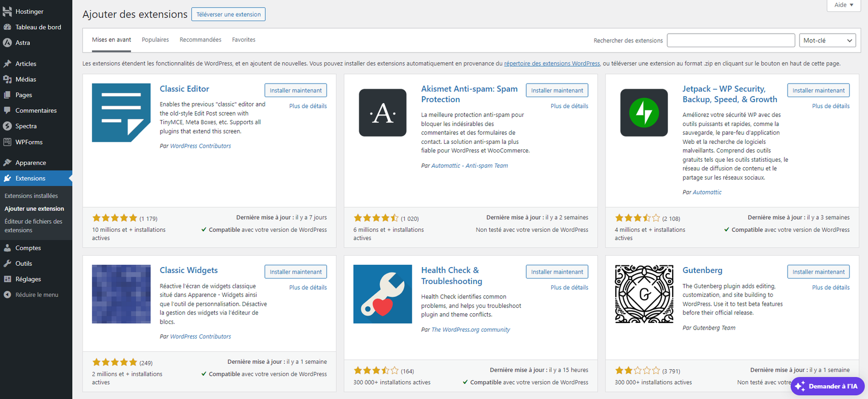Screen dimensions: 868x399
Task: Click the Réduire le menu collapse icon
Action: click(7, 295)
